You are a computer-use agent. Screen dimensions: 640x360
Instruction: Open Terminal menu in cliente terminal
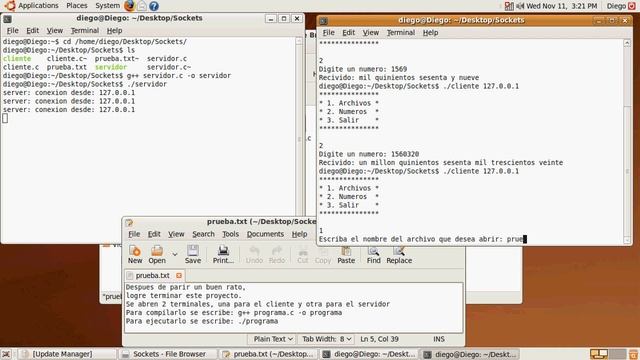click(x=400, y=33)
